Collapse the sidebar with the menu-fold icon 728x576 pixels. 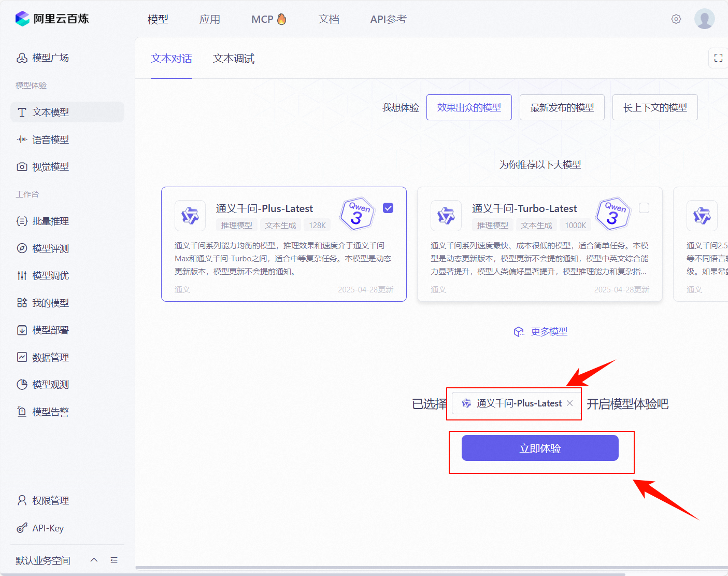[114, 560]
